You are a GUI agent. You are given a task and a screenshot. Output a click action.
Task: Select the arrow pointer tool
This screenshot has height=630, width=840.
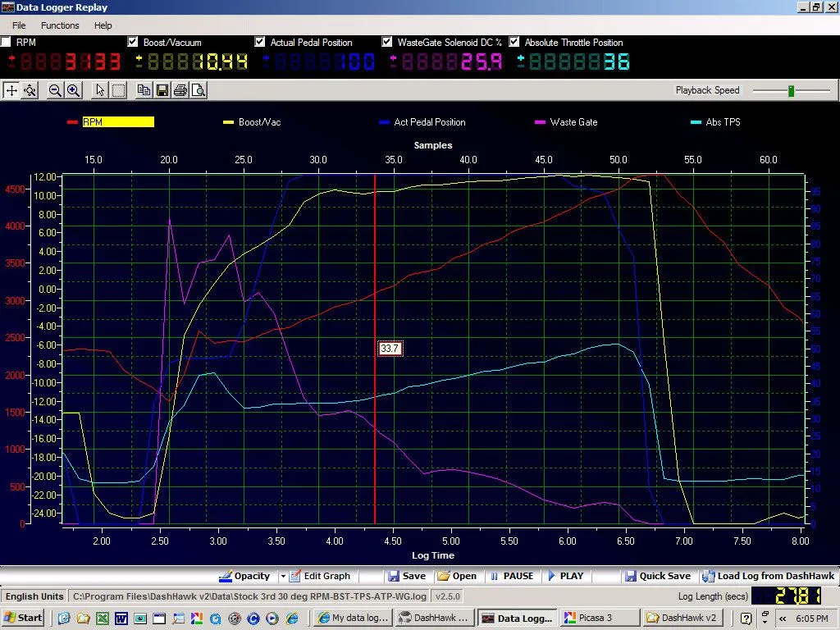(100, 90)
